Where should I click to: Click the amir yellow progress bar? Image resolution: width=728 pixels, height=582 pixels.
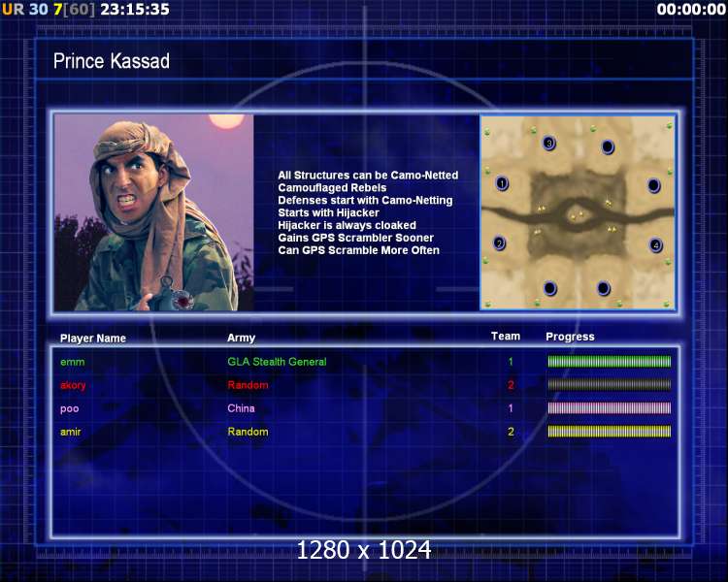[x=610, y=432]
